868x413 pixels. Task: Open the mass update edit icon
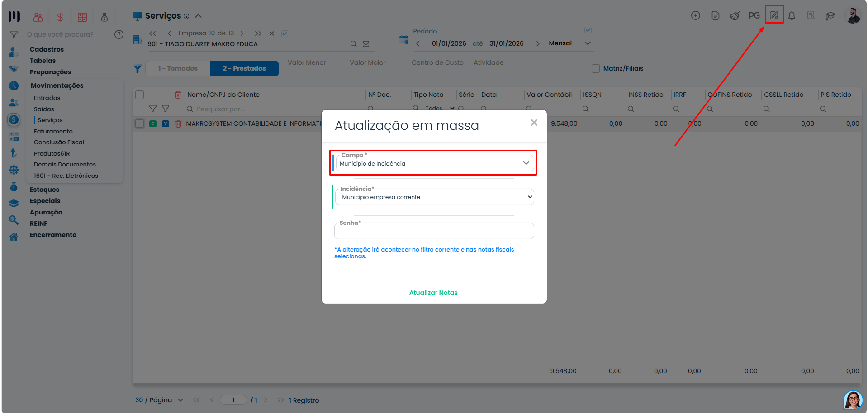pyautogui.click(x=774, y=15)
